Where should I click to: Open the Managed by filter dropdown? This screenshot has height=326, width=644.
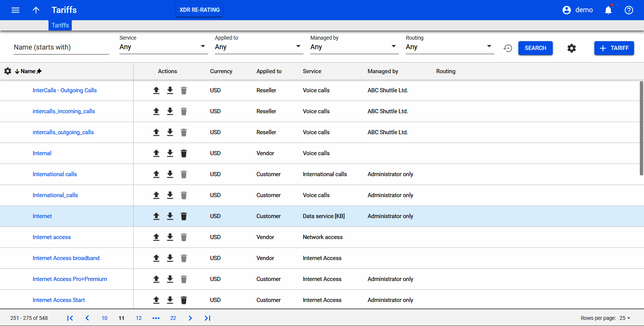354,47
